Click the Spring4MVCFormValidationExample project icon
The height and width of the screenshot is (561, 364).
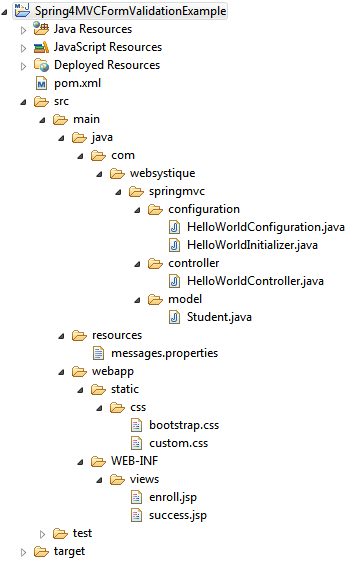(x=22, y=11)
